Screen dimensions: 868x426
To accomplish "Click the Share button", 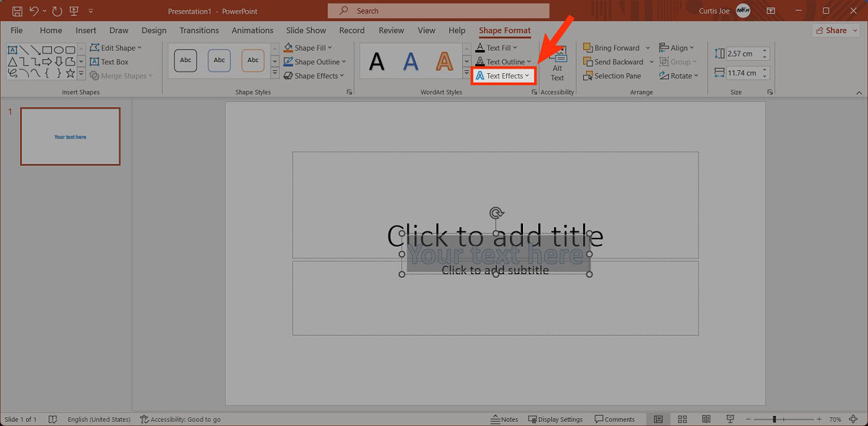I will pyautogui.click(x=835, y=30).
